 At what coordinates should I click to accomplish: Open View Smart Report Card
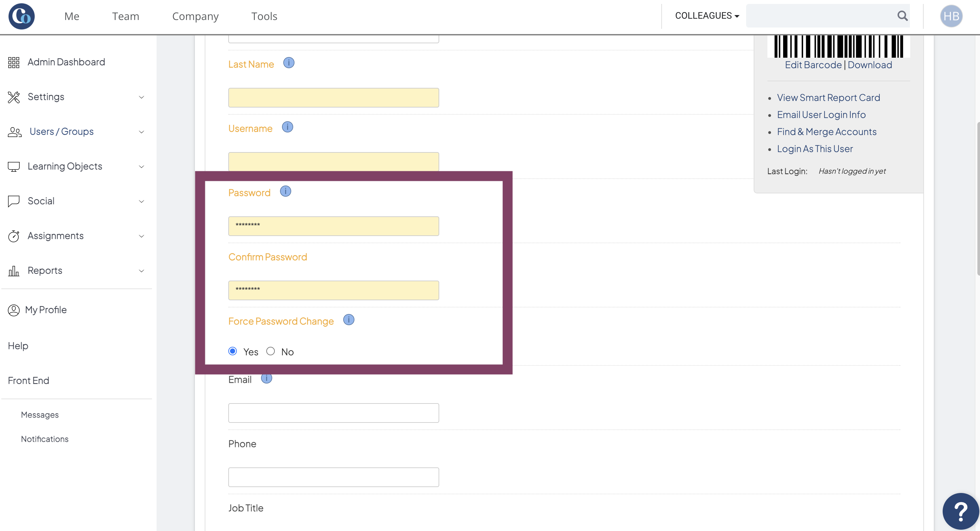coord(828,98)
